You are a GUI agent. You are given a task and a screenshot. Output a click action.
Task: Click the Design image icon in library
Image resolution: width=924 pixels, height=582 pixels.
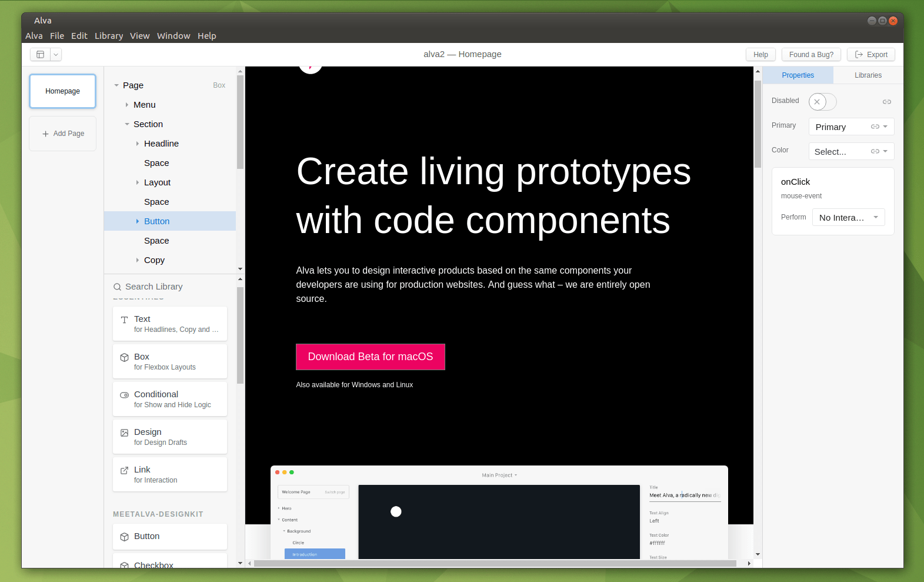[x=124, y=433]
